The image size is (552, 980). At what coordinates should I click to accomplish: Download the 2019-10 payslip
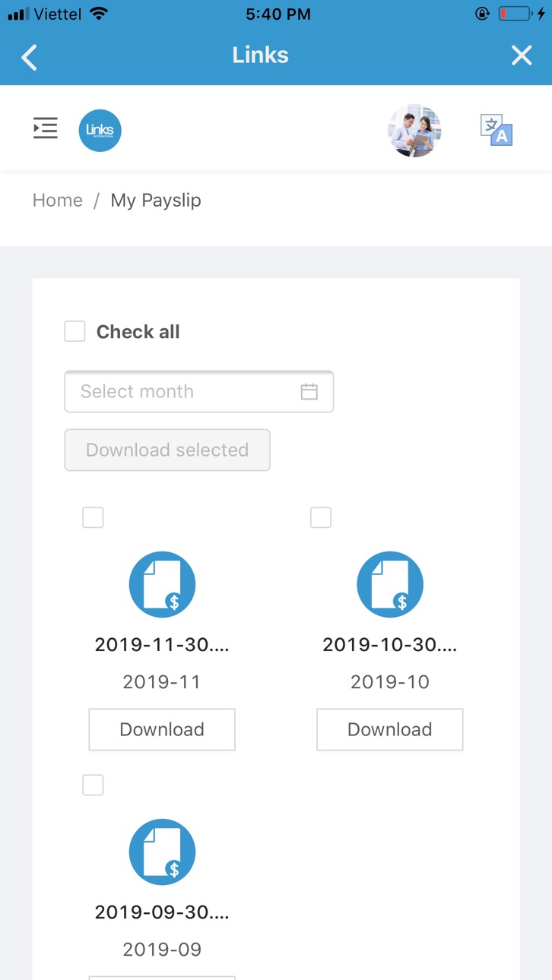pos(390,729)
